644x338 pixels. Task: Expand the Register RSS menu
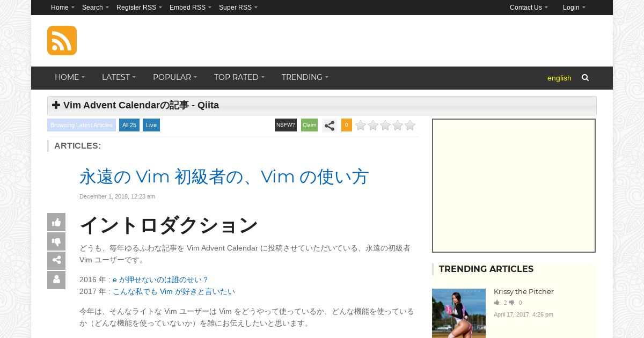[x=139, y=8]
